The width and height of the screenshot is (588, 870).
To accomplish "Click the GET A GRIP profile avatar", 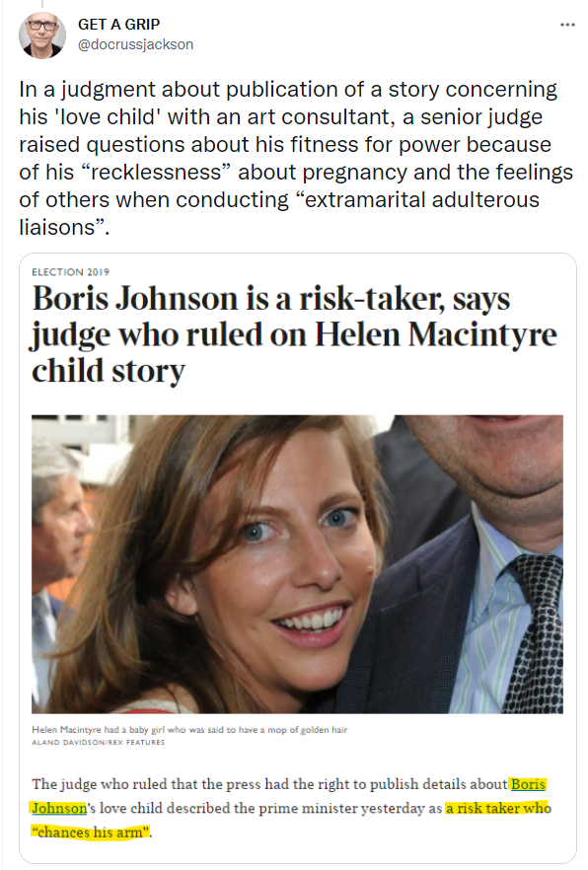I will pyautogui.click(x=42, y=35).
